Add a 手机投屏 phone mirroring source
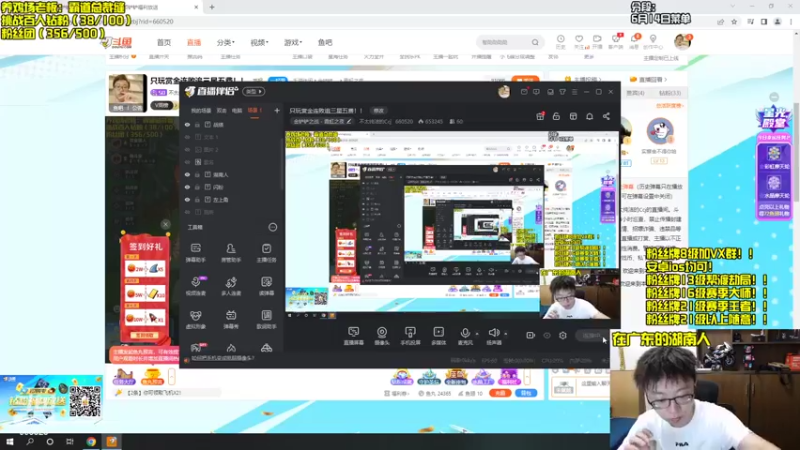Screen dimensions: 800x450 [410, 336]
